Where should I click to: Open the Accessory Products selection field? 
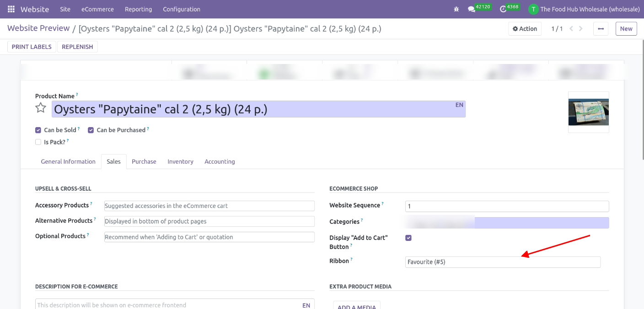tap(209, 206)
